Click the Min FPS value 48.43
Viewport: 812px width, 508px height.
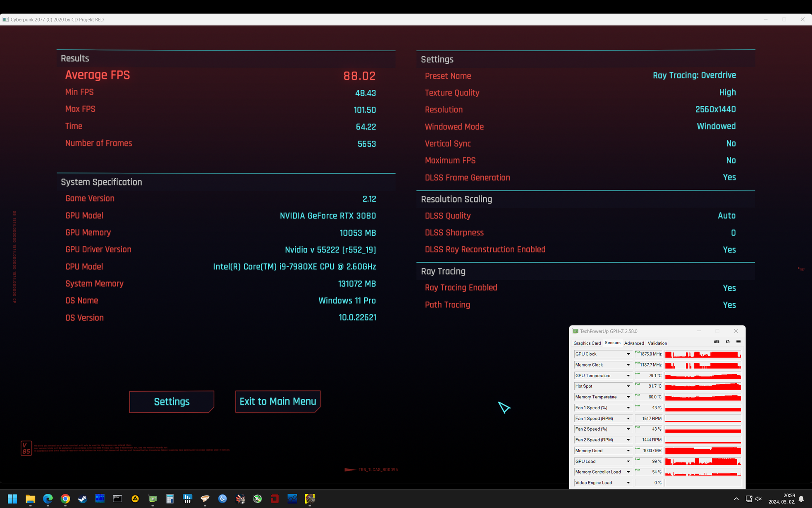365,93
